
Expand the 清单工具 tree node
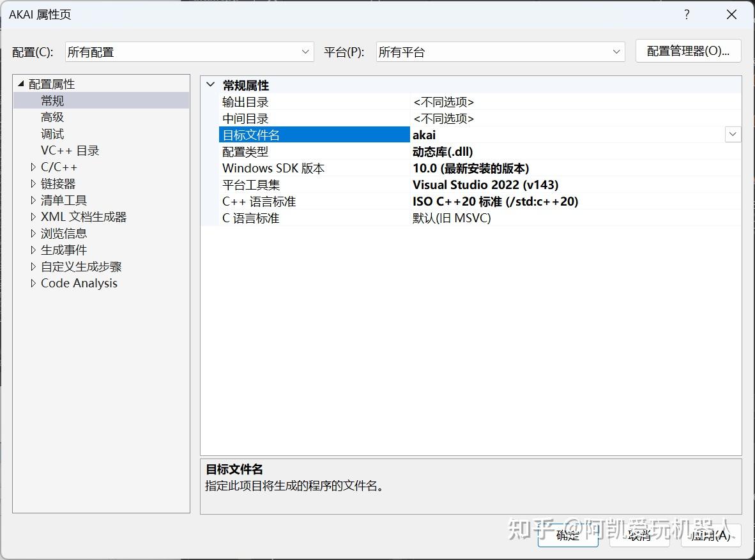(33, 200)
